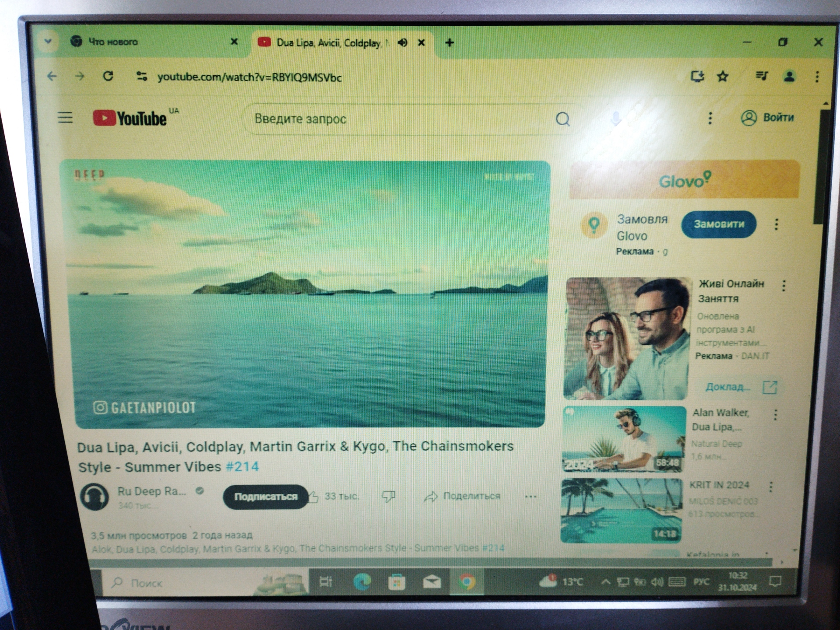
Task: Open clock showing 10:32
Action: [738, 581]
